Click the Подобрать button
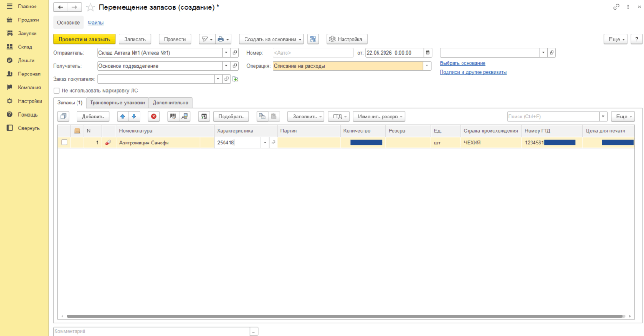Image resolution: width=644 pixels, height=336 pixels. coord(231,117)
